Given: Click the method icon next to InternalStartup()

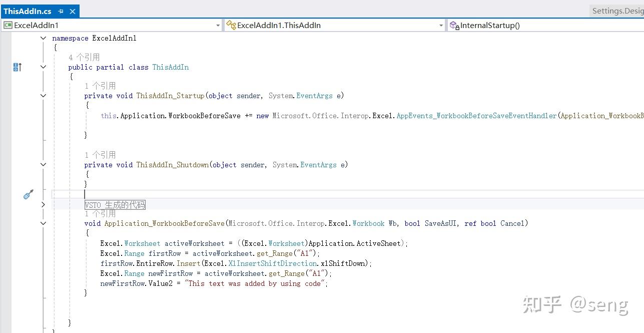Looking at the screenshot, I should click(454, 25).
